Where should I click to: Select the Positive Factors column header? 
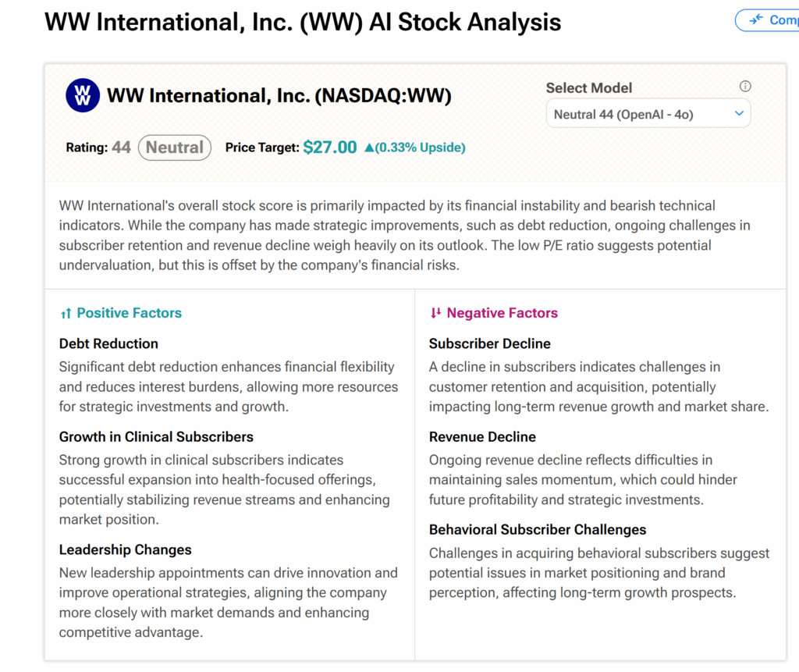(128, 313)
